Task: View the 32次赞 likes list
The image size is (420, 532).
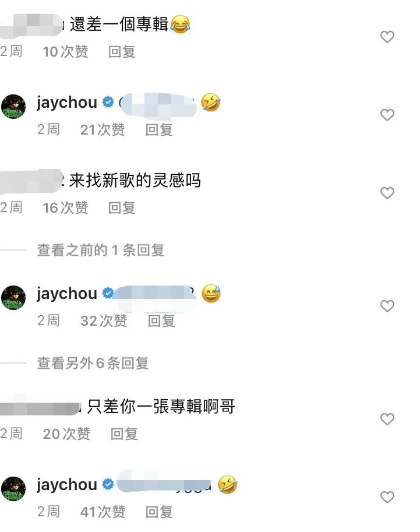Action: (x=104, y=321)
